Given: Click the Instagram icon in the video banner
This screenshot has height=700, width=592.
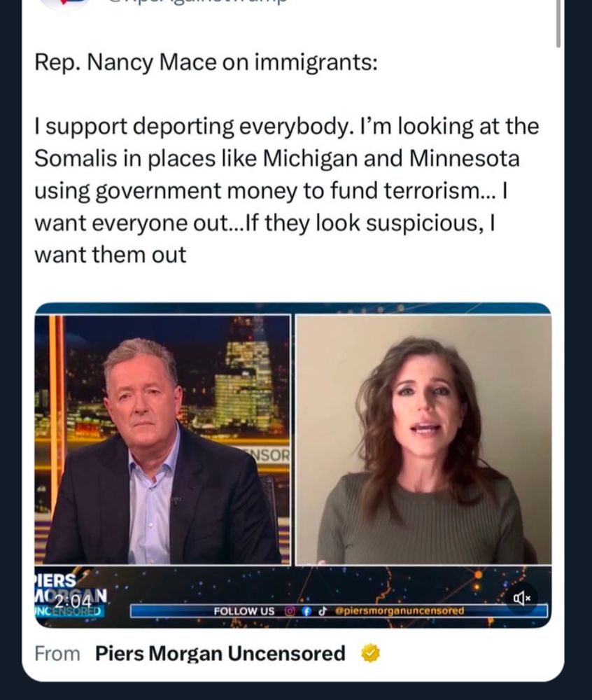Looking at the screenshot, I should pos(288,610).
